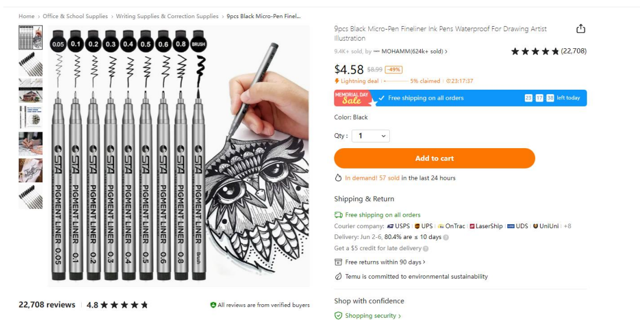This screenshot has width=644, height=336.
Task: Click the delivery estimate info icon
Action: pyautogui.click(x=446, y=237)
